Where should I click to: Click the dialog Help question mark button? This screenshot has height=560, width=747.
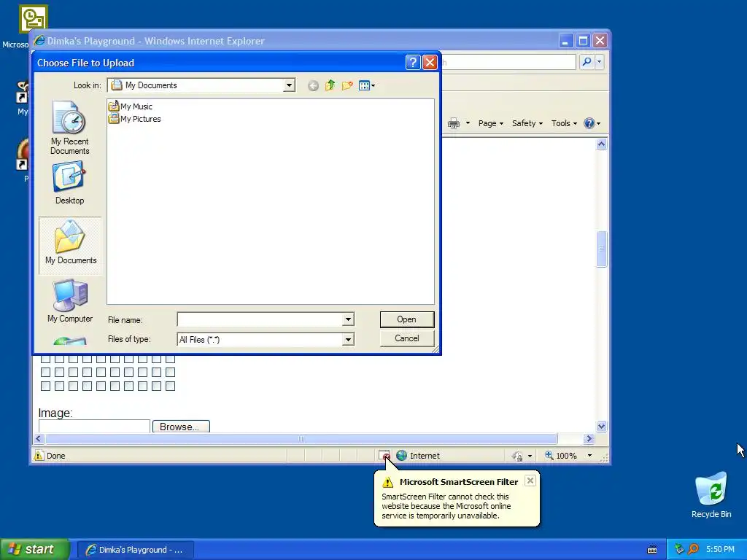click(413, 63)
